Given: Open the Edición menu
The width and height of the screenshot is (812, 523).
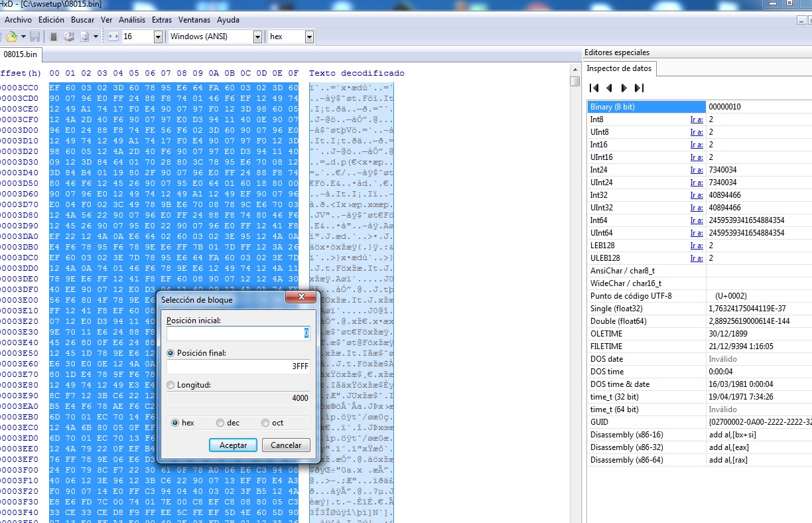Looking at the screenshot, I should (x=52, y=20).
